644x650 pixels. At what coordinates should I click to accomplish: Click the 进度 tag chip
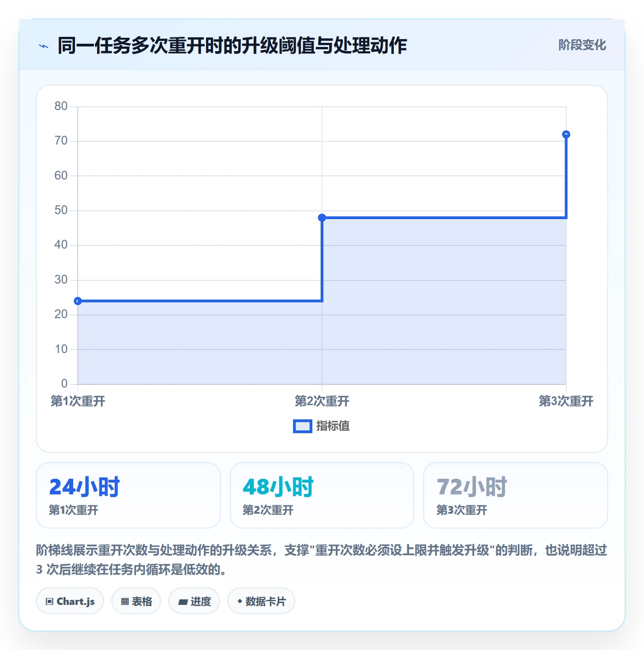point(194,601)
